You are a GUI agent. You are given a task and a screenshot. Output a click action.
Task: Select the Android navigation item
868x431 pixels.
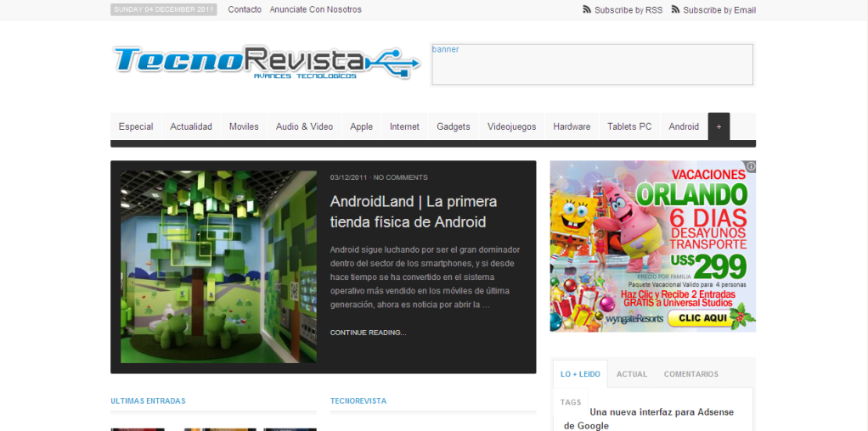coord(684,126)
